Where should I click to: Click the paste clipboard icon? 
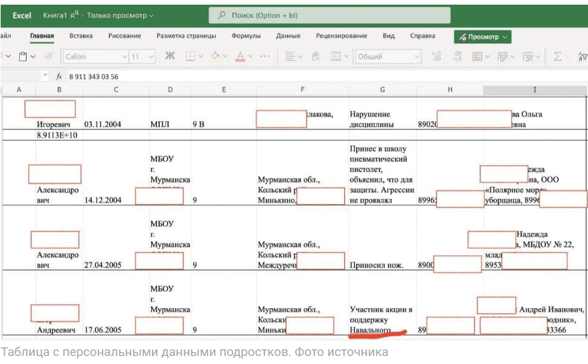[x=23, y=57]
